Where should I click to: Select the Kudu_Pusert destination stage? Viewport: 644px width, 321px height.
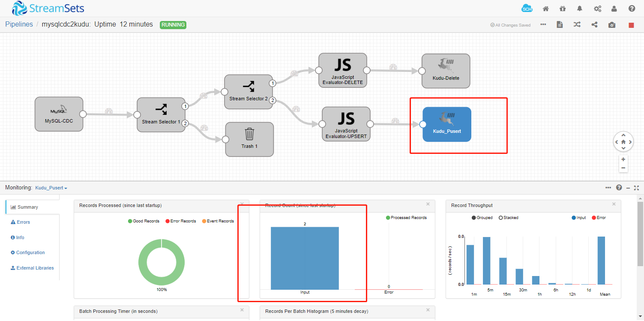click(x=447, y=124)
